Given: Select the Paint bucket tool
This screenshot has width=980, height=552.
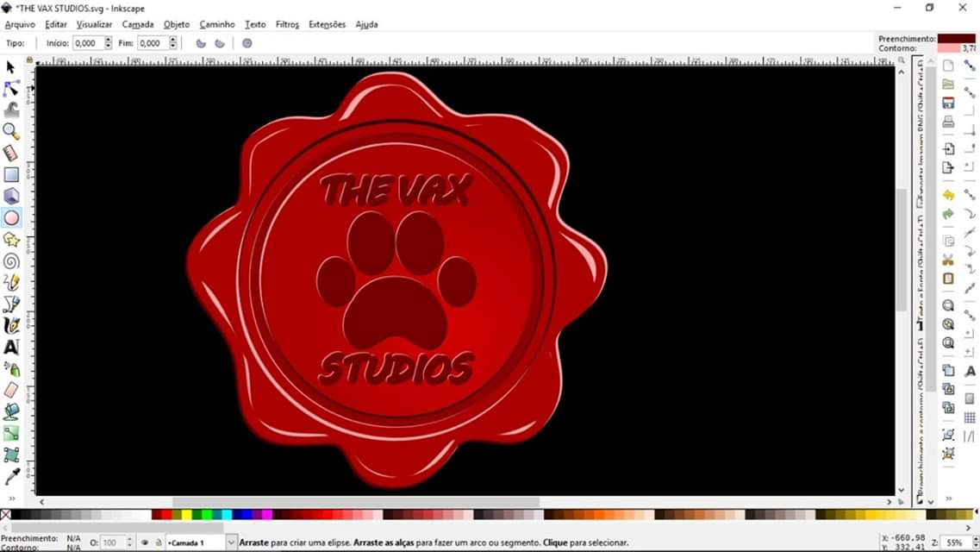Looking at the screenshot, I should coord(10,411).
